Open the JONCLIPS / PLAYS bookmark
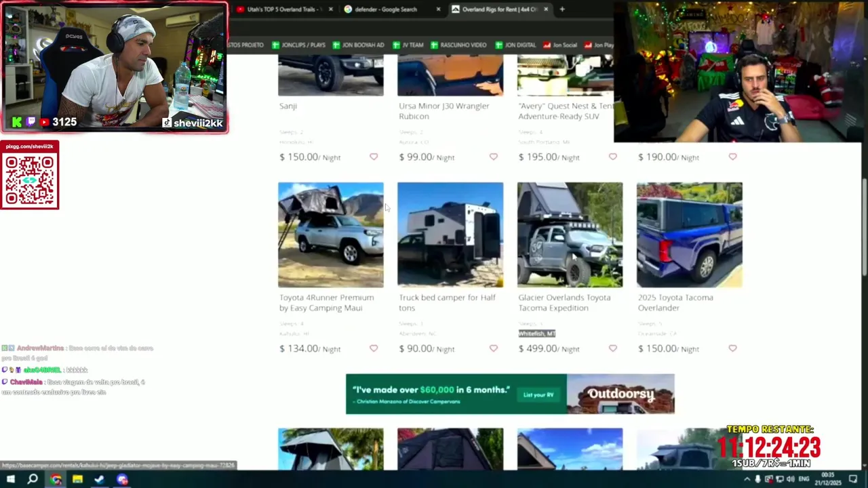Viewport: 868px width, 488px height. pos(298,45)
